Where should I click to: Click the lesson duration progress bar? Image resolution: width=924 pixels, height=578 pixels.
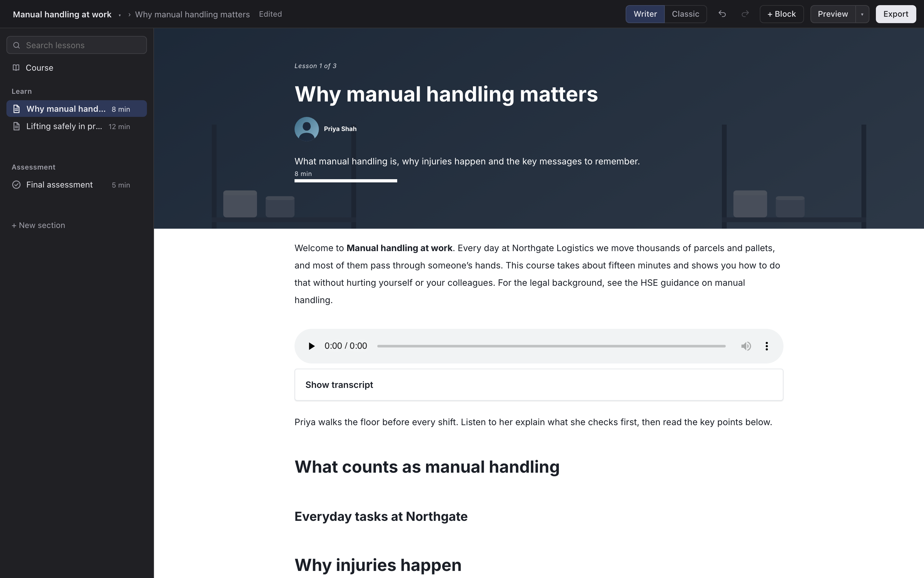pos(346,181)
